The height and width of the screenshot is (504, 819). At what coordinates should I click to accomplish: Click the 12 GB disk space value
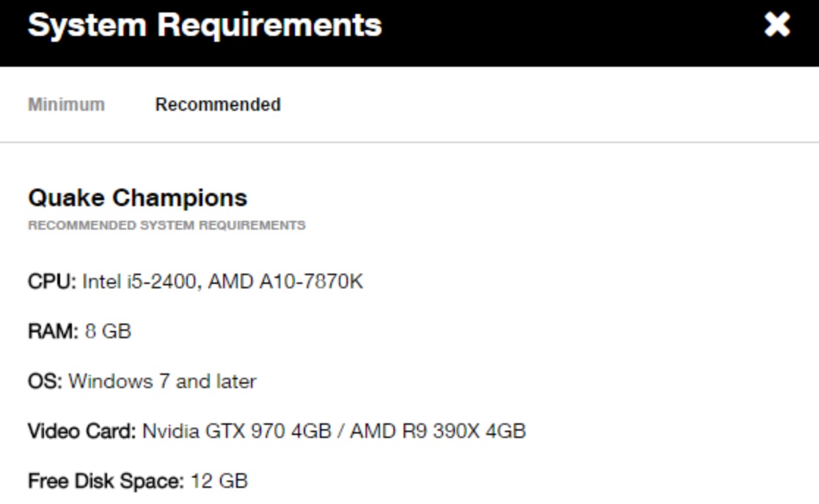pyautogui.click(x=219, y=481)
